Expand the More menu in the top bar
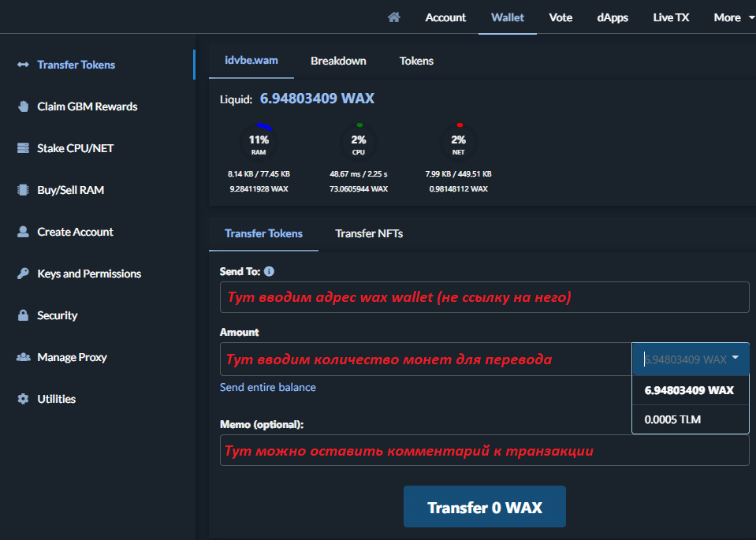Screen dimensions: 756x540 pos(728,17)
